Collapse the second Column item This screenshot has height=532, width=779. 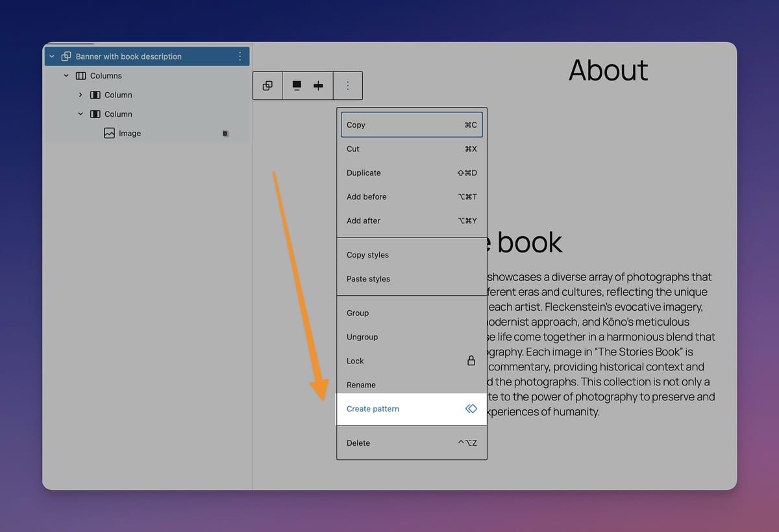pos(80,114)
